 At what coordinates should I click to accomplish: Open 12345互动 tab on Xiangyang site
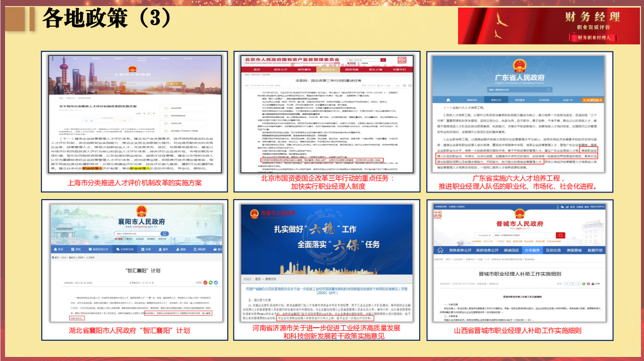(125, 249)
